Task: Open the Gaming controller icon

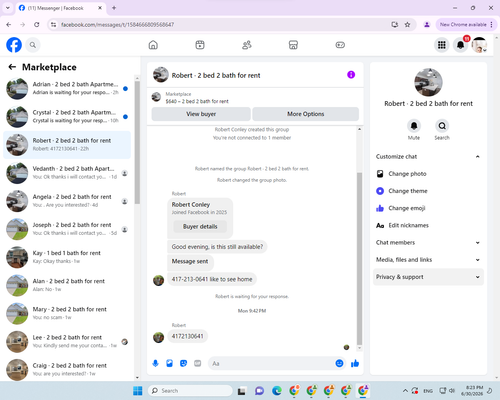Action: point(340,45)
